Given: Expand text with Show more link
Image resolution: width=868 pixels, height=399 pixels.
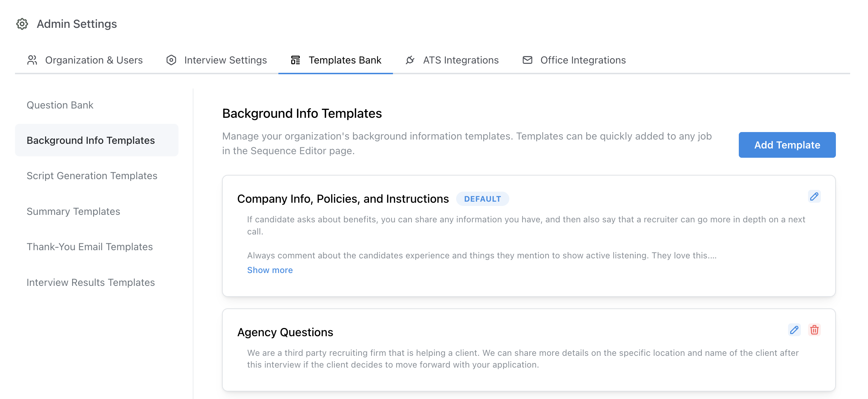Looking at the screenshot, I should pyautogui.click(x=270, y=270).
